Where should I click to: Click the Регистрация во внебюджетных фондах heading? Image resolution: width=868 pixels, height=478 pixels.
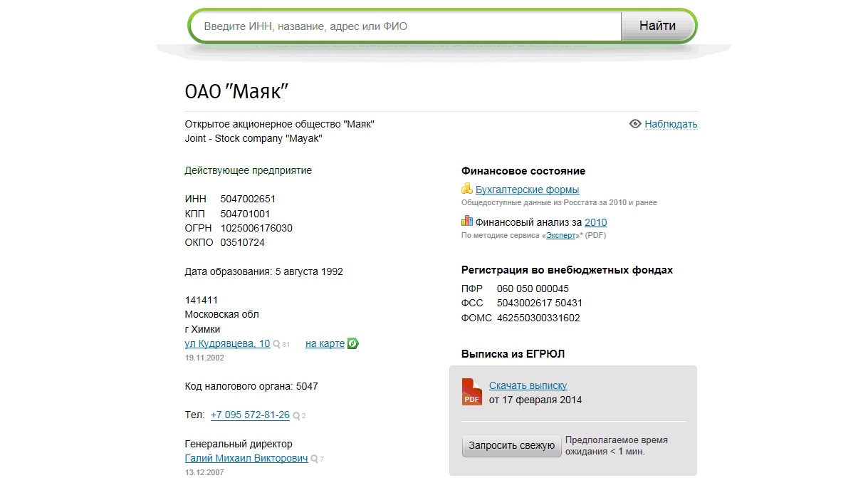click(568, 270)
